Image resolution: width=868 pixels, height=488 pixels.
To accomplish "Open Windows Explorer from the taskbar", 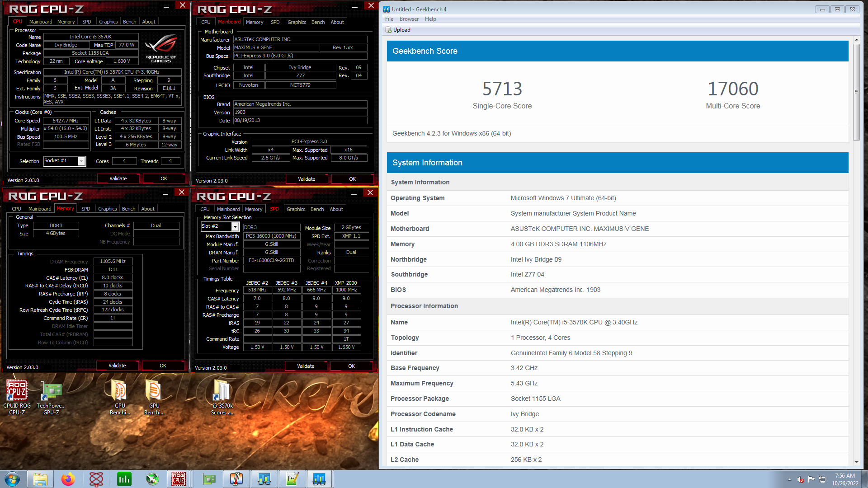I will (40, 479).
